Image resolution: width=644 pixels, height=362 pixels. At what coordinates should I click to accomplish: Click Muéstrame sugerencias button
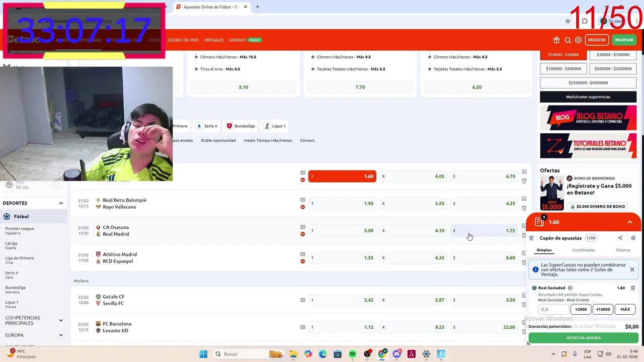tap(588, 97)
